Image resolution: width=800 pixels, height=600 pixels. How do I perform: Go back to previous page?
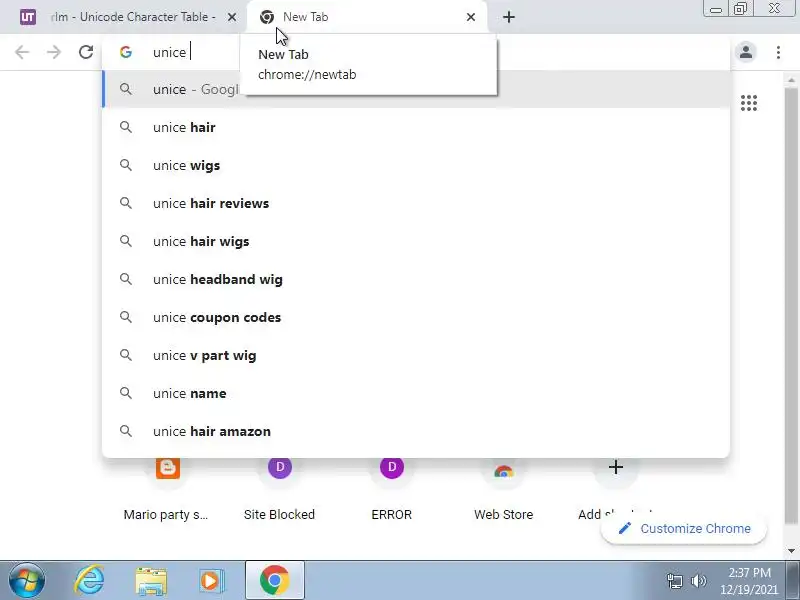point(22,52)
